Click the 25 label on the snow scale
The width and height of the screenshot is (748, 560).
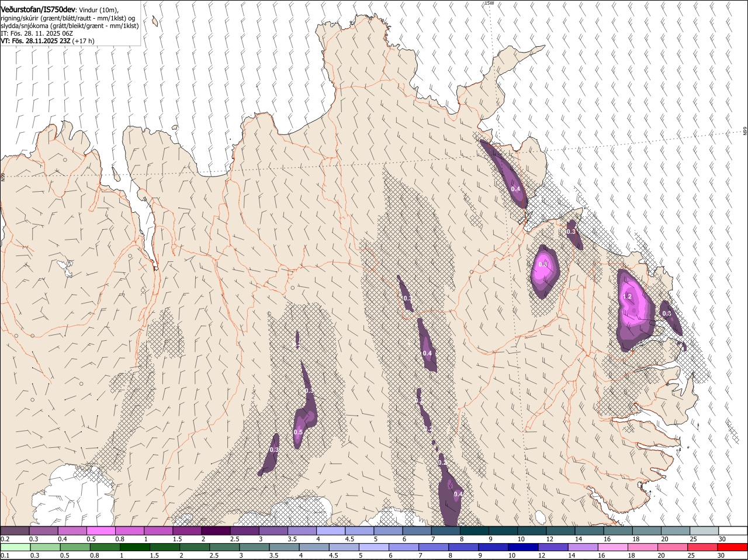point(694,538)
